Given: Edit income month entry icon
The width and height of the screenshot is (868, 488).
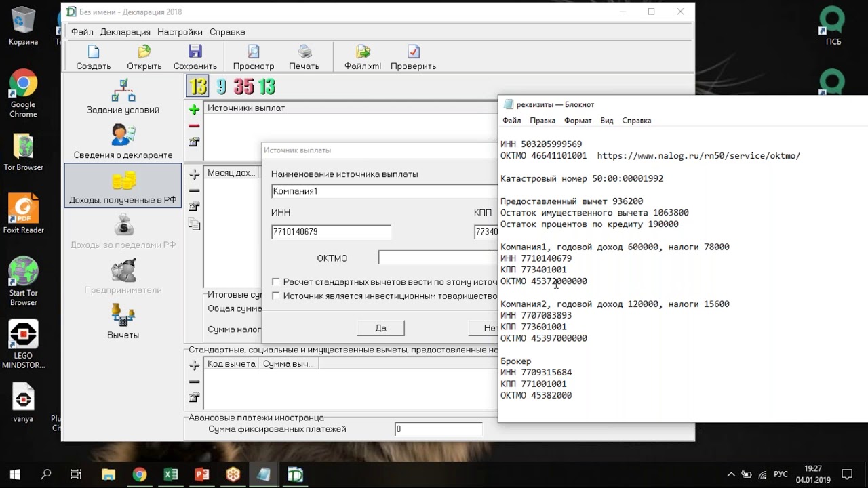Looking at the screenshot, I should pos(194,207).
